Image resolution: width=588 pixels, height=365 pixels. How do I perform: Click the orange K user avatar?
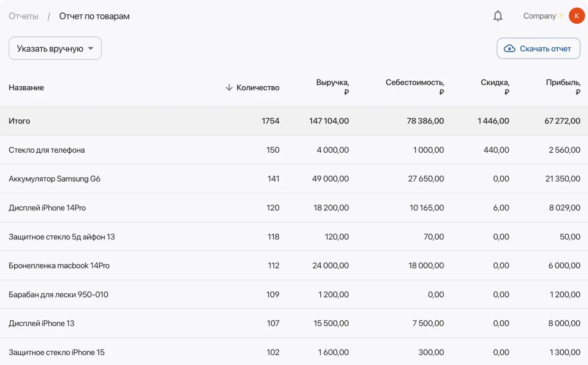click(x=576, y=16)
